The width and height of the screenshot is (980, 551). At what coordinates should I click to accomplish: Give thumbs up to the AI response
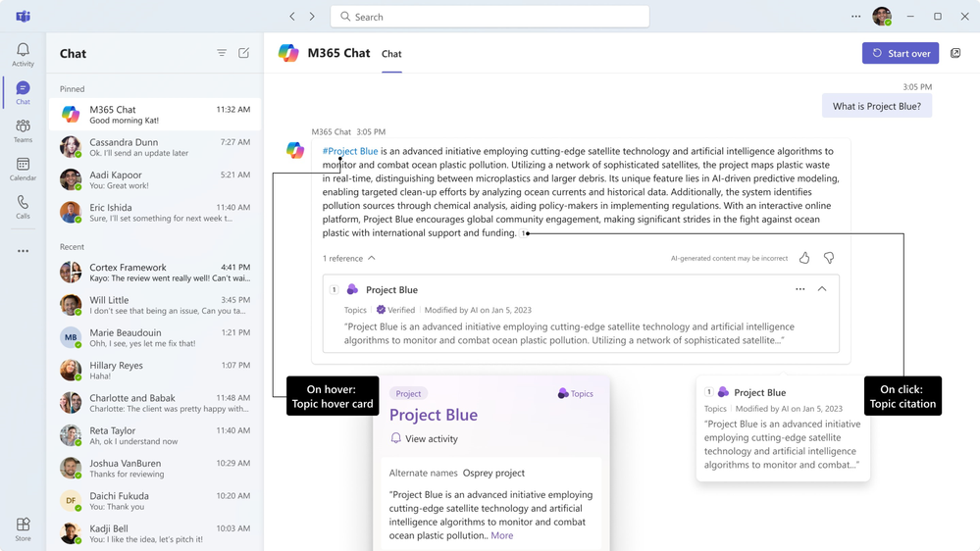pyautogui.click(x=804, y=258)
